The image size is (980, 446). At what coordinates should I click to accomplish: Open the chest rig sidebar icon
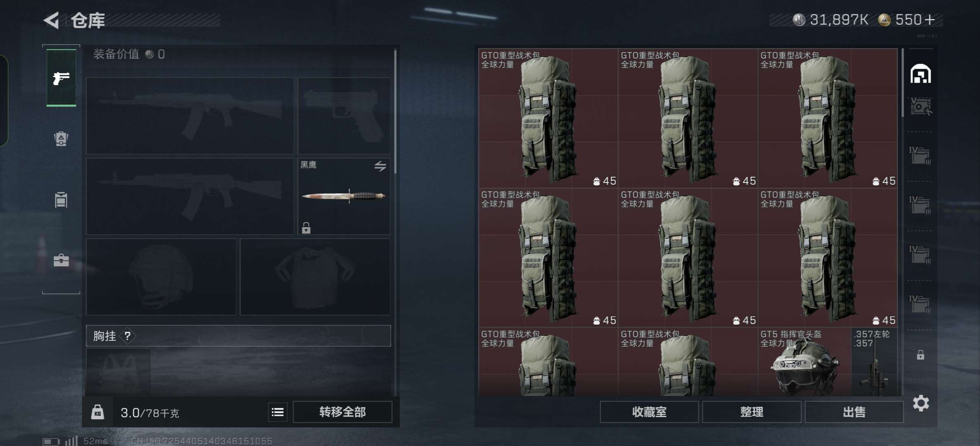pos(61,200)
